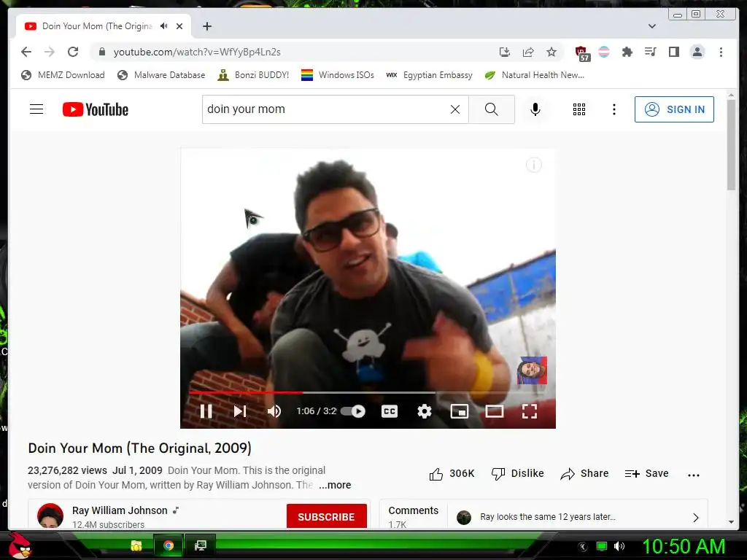The image size is (747, 560).
Task: Go to YouTube home via logo
Action: 96,109
